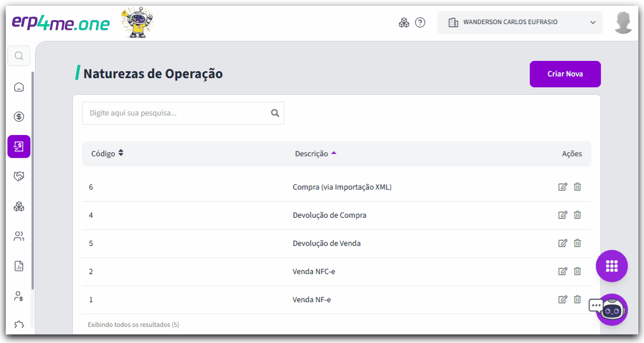Edit the Venda NF-e row
The width and height of the screenshot is (644, 343).
(562, 299)
